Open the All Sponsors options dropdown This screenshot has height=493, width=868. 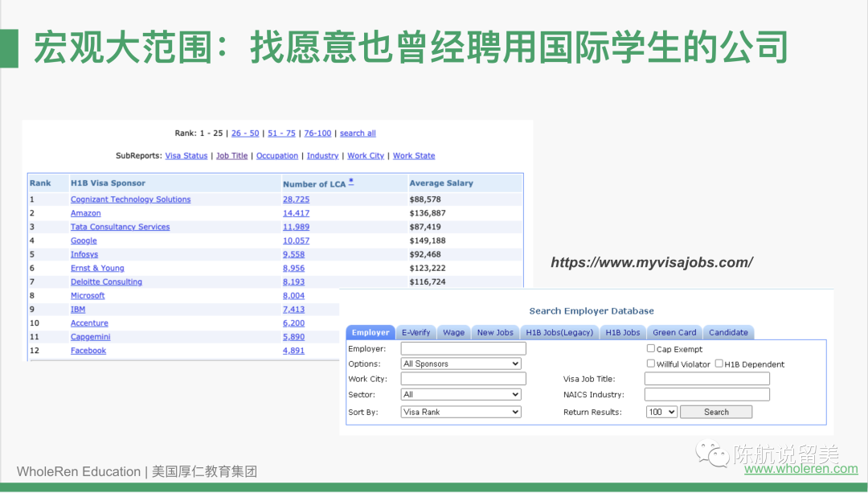[x=461, y=364]
